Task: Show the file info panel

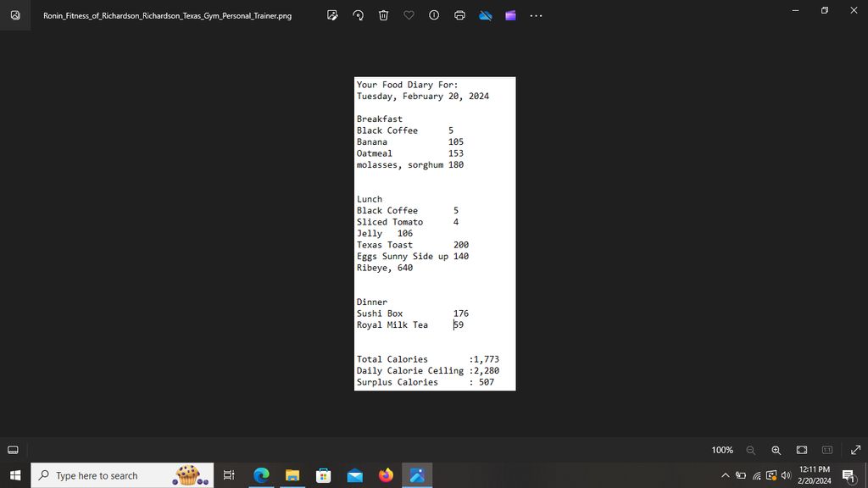Action: (434, 15)
